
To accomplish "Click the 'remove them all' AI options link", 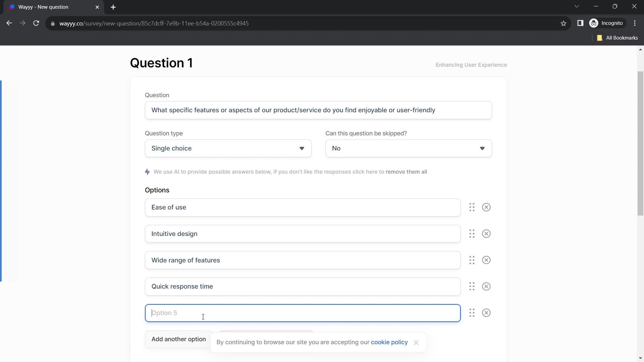I will coord(406,172).
